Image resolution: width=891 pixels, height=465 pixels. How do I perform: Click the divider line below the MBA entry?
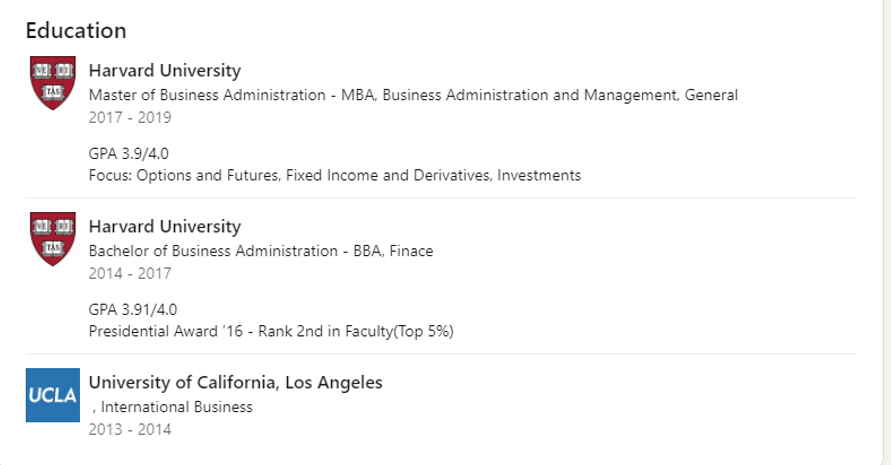472,198
